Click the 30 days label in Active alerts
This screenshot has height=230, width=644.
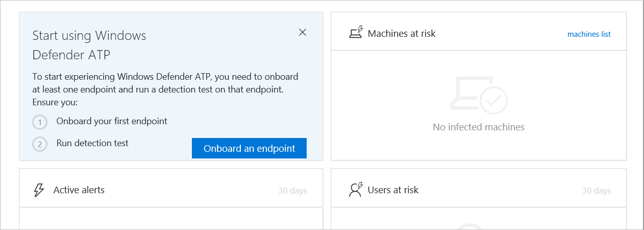(x=292, y=191)
